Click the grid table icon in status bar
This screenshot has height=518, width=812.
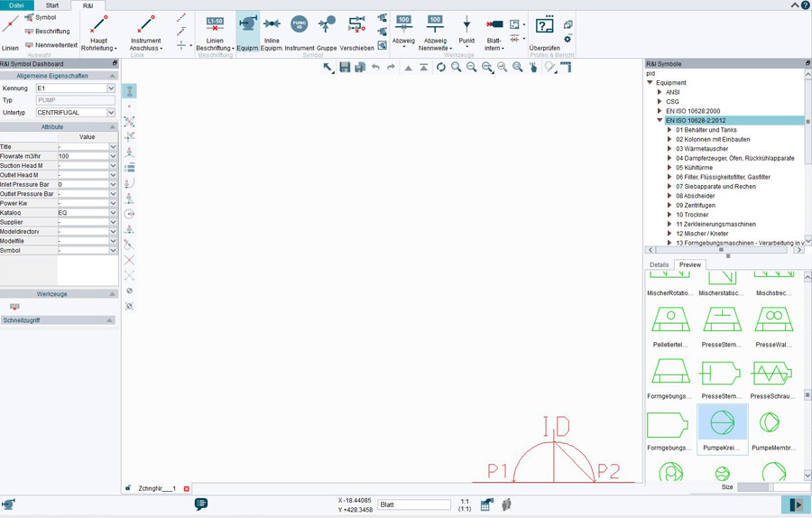tap(487, 504)
